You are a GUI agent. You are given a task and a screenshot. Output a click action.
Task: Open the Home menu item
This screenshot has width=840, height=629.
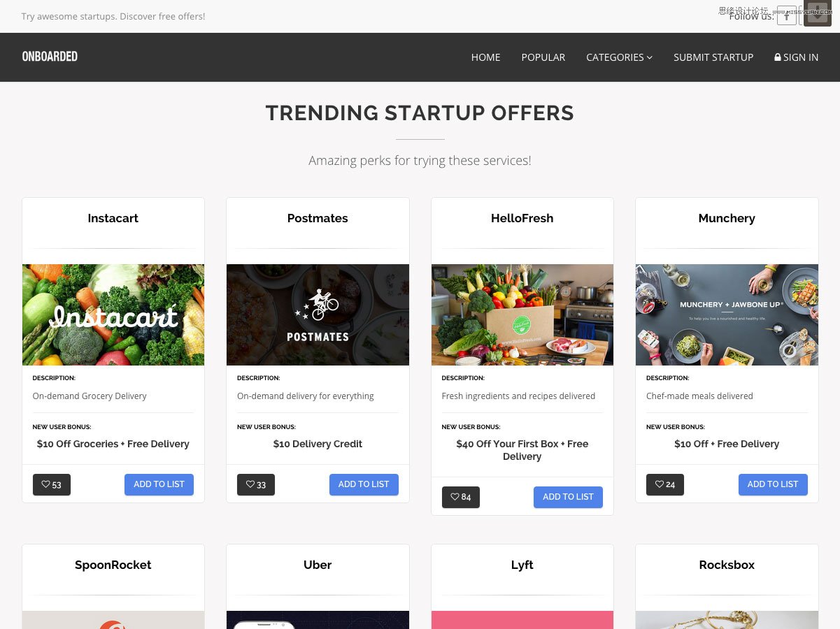(485, 57)
